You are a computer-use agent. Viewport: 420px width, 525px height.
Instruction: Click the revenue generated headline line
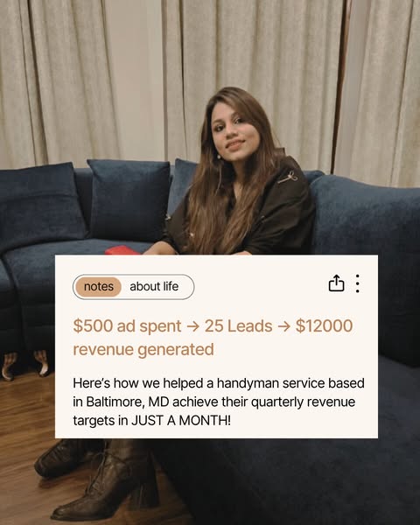[x=143, y=349]
